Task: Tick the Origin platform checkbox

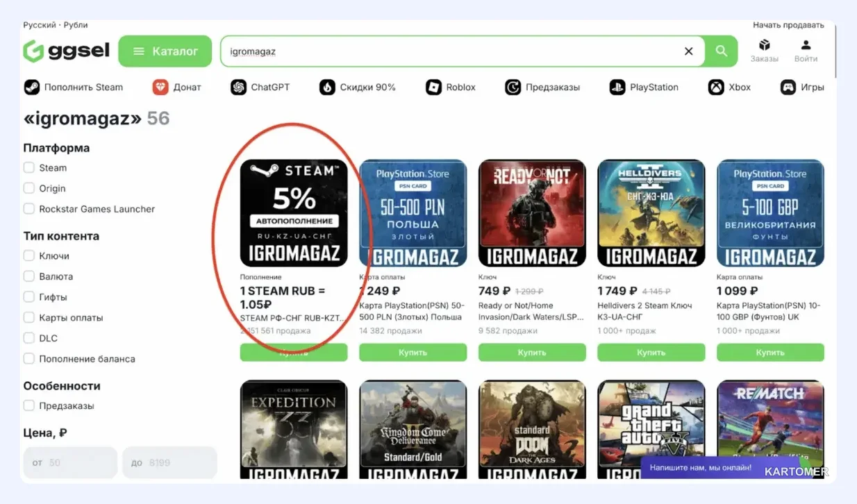Action: click(29, 188)
